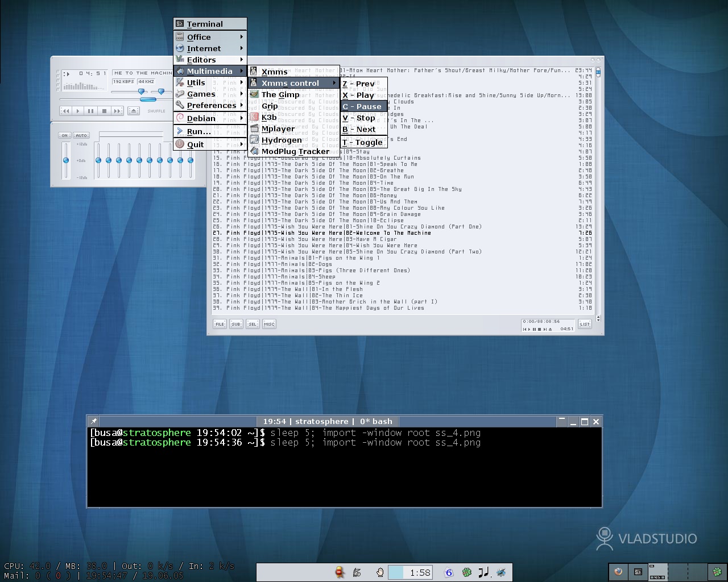Screen dimensions: 728x582
Task: Click the LIST button in playlist editor
Action: (x=585, y=324)
